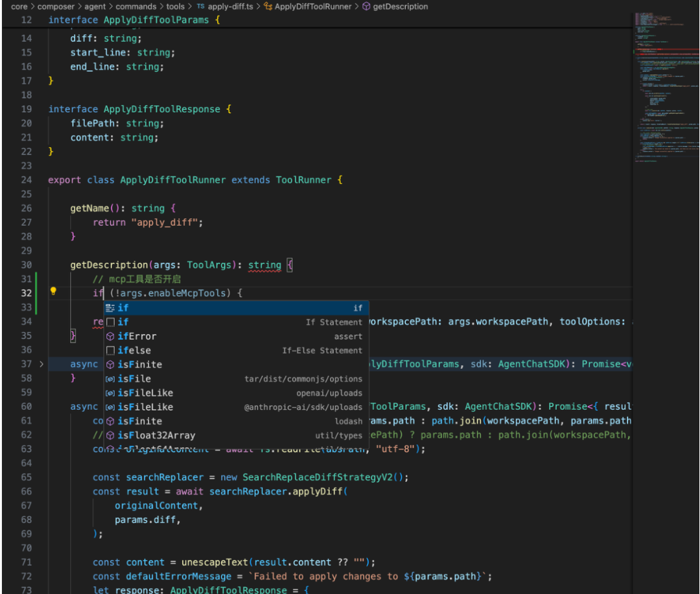Open the 'commands' breadcrumb
This screenshot has width=700, height=594.
tap(136, 6)
